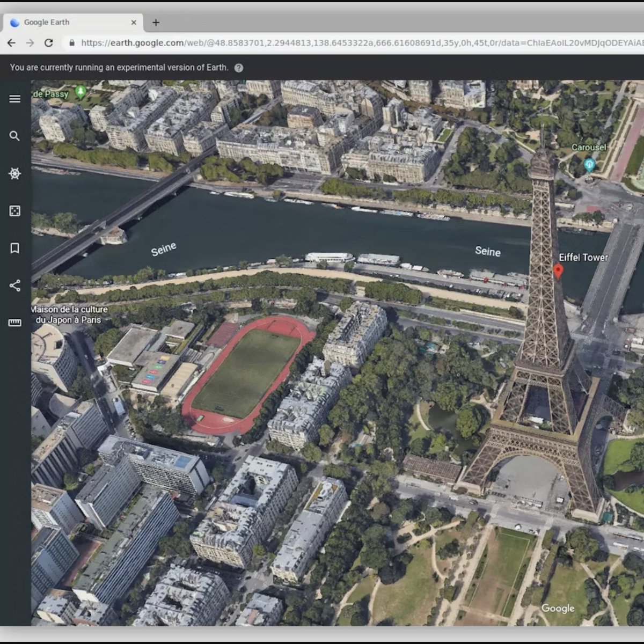
Task: Click Maison de la culture du Japon label
Action: [x=69, y=314]
